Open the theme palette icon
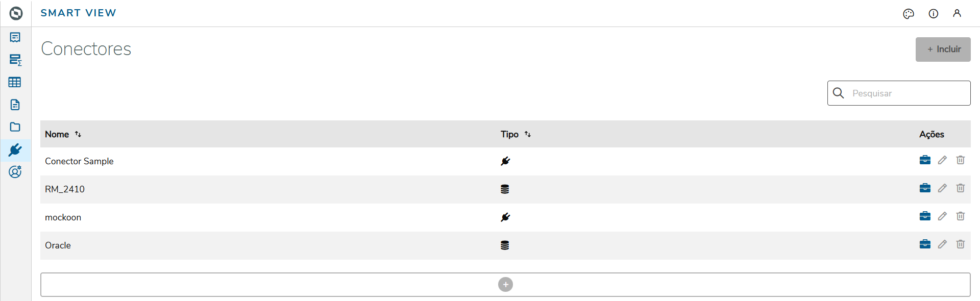This screenshot has height=301, width=980. 909,14
